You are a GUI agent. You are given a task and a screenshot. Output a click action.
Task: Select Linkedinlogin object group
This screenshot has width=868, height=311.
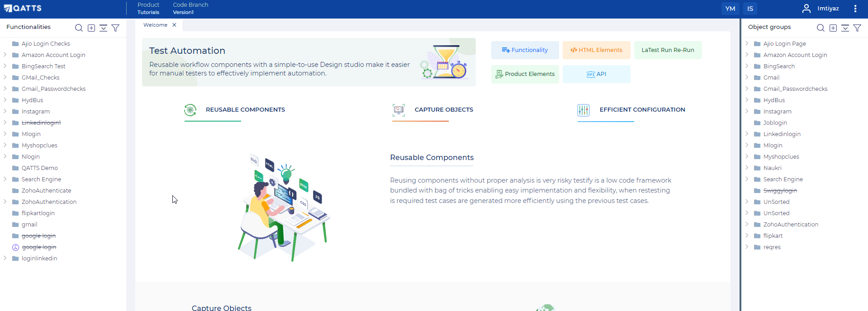[782, 134]
